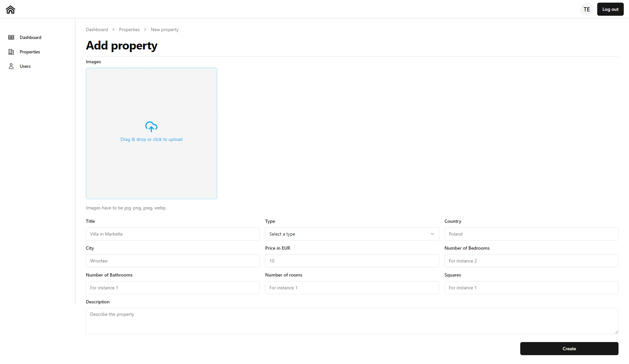Click the Properties menu item in sidebar
The height and width of the screenshot is (364, 629).
30,51
